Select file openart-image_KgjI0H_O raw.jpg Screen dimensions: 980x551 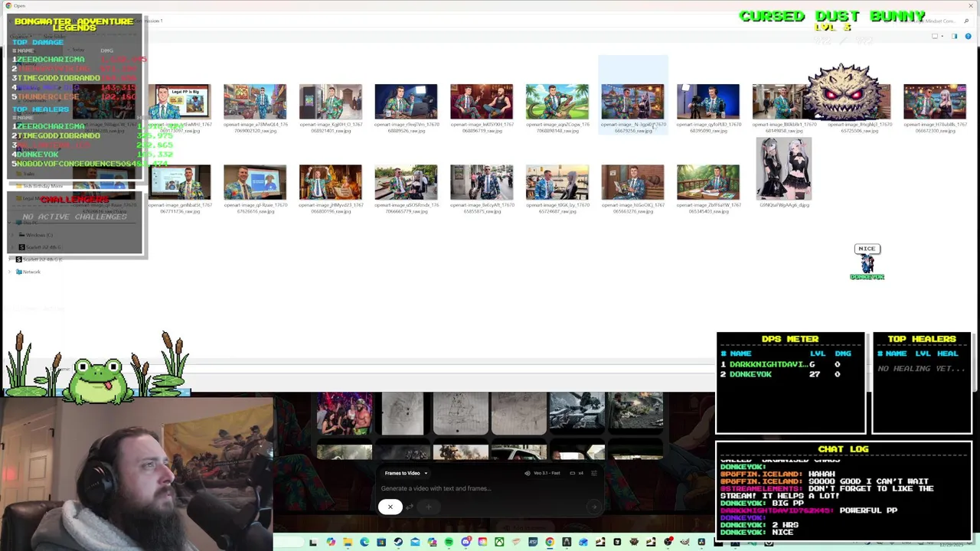(330, 108)
